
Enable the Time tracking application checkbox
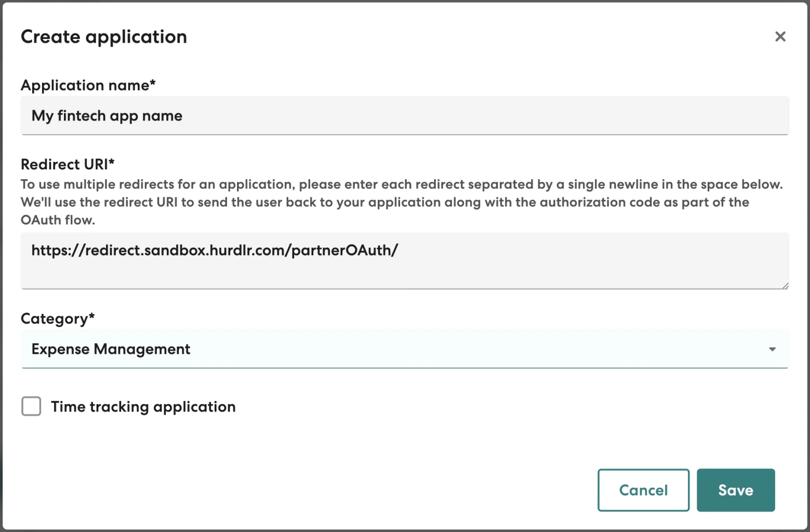31,406
